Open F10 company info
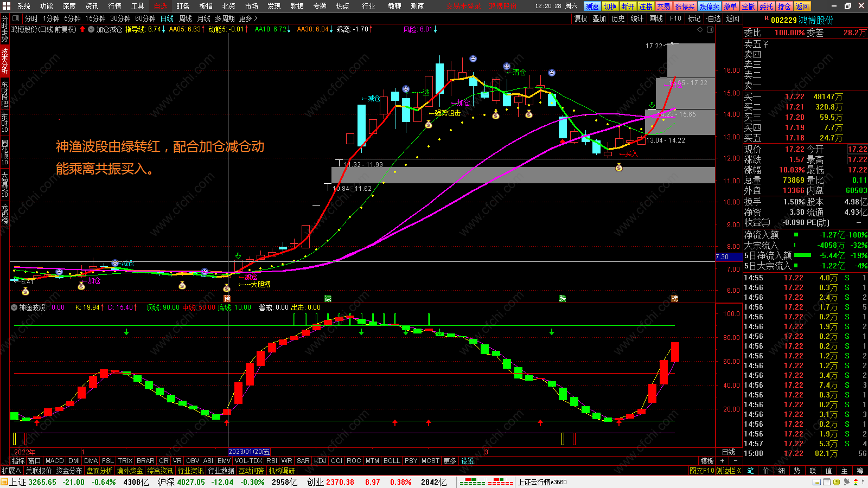 675,18
